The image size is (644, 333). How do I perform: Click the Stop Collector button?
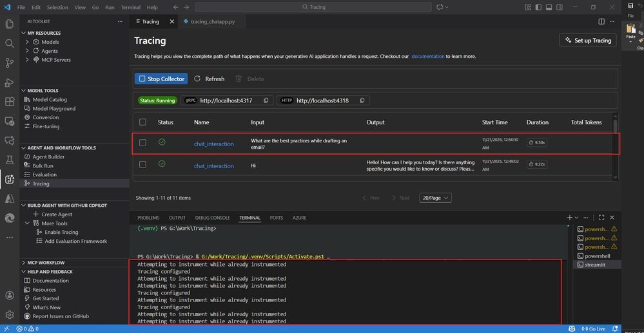tap(161, 79)
